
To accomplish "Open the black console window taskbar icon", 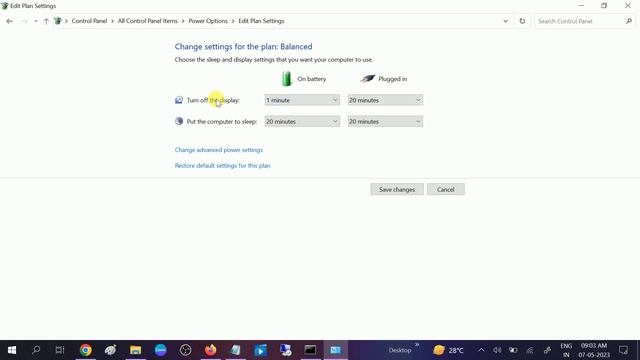I will (x=310, y=350).
